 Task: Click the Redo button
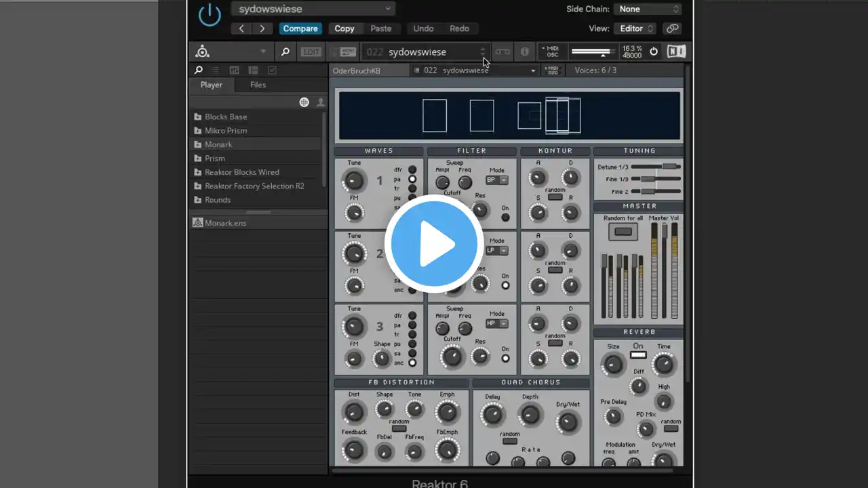459,28
